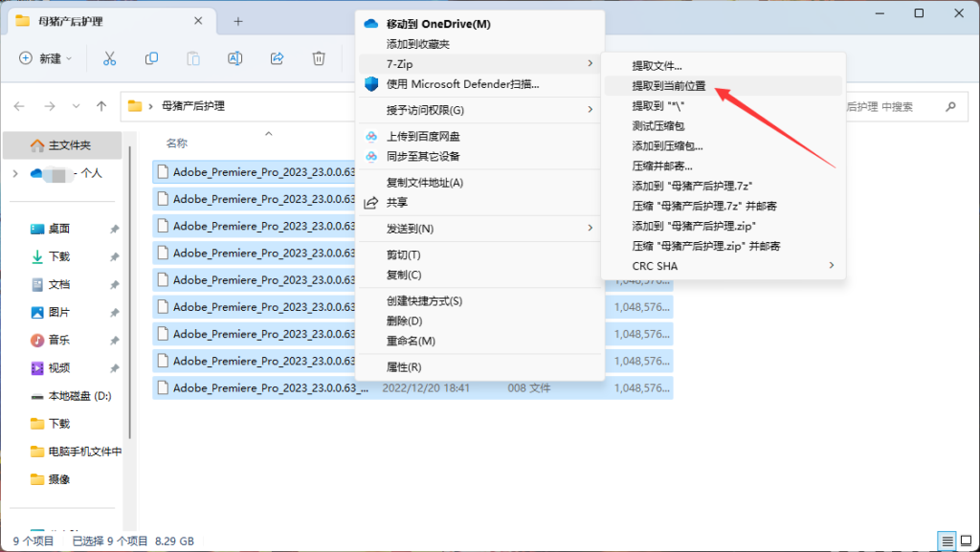Open 电脑手机文件中 folder in sidebar

coord(76,452)
